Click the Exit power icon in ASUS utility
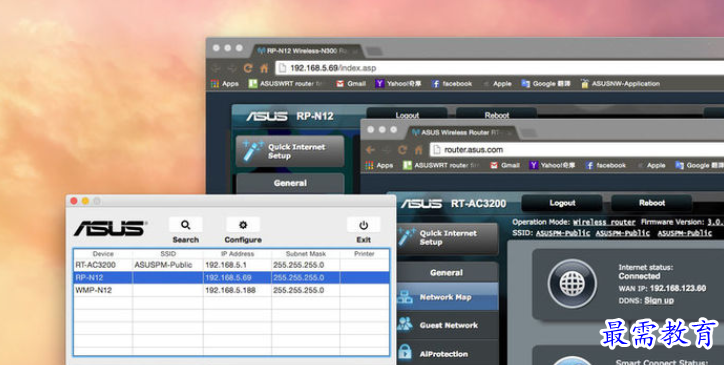 click(x=363, y=225)
